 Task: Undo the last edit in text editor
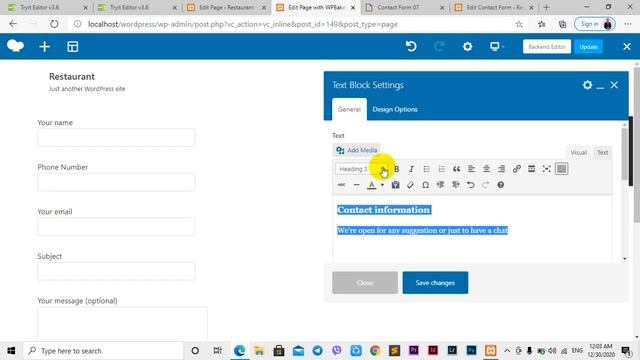point(471,185)
